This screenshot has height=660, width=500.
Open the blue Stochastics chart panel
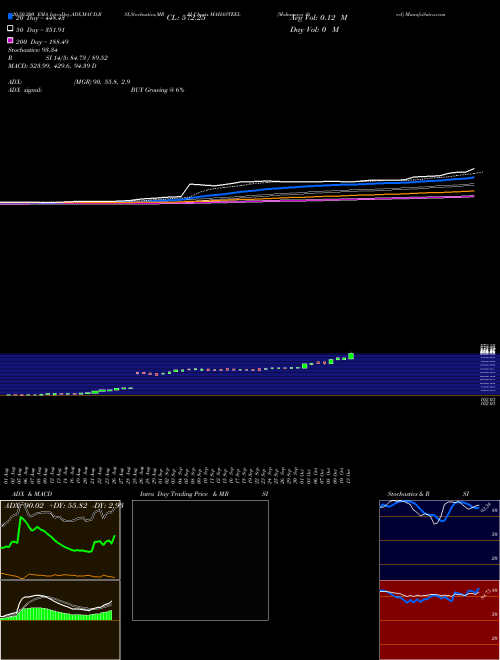point(439,540)
